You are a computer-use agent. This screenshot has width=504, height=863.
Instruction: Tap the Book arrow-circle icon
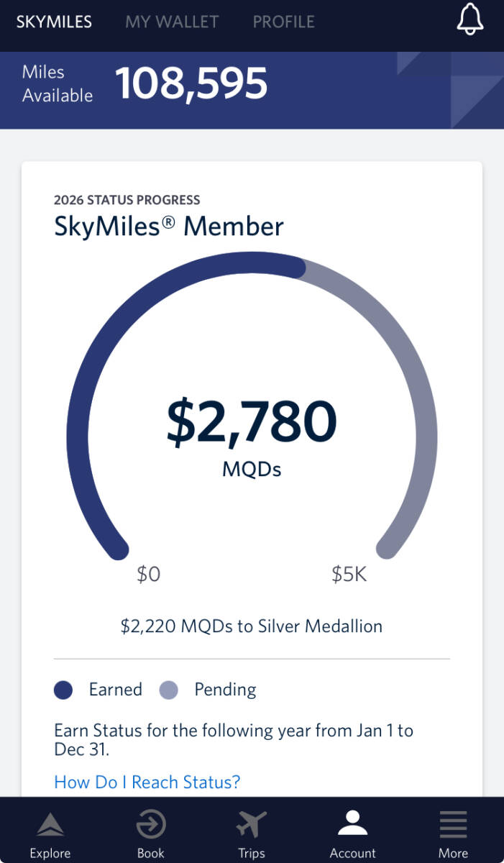click(x=151, y=825)
